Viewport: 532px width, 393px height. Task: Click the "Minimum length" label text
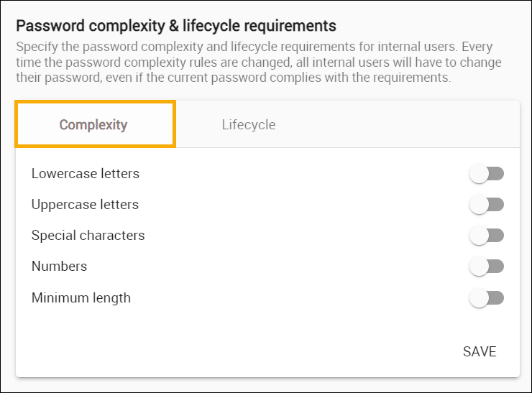(x=81, y=297)
